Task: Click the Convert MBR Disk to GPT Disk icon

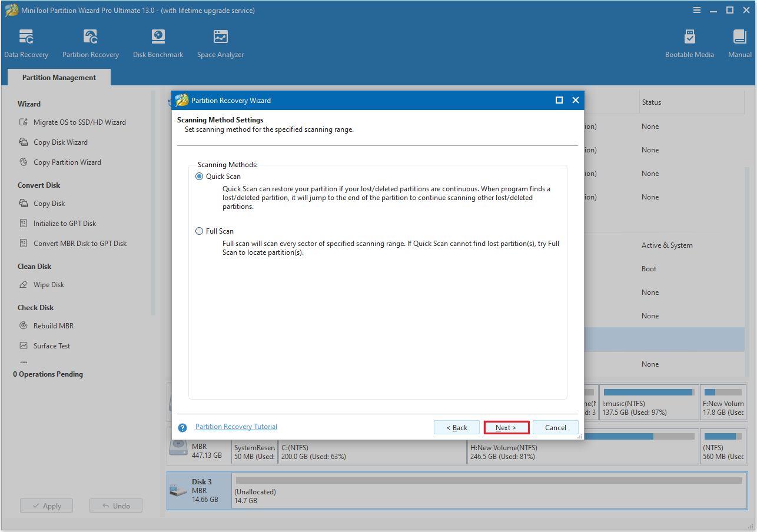Action: pos(24,244)
